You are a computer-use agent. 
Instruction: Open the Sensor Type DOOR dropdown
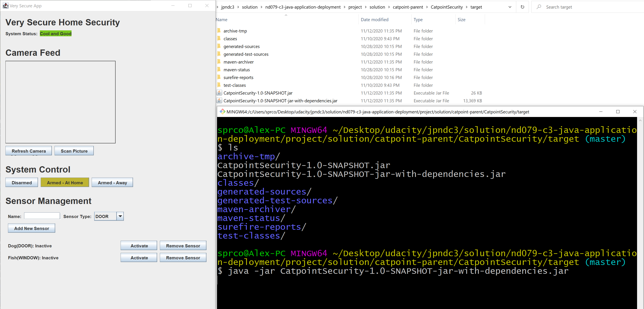point(120,216)
